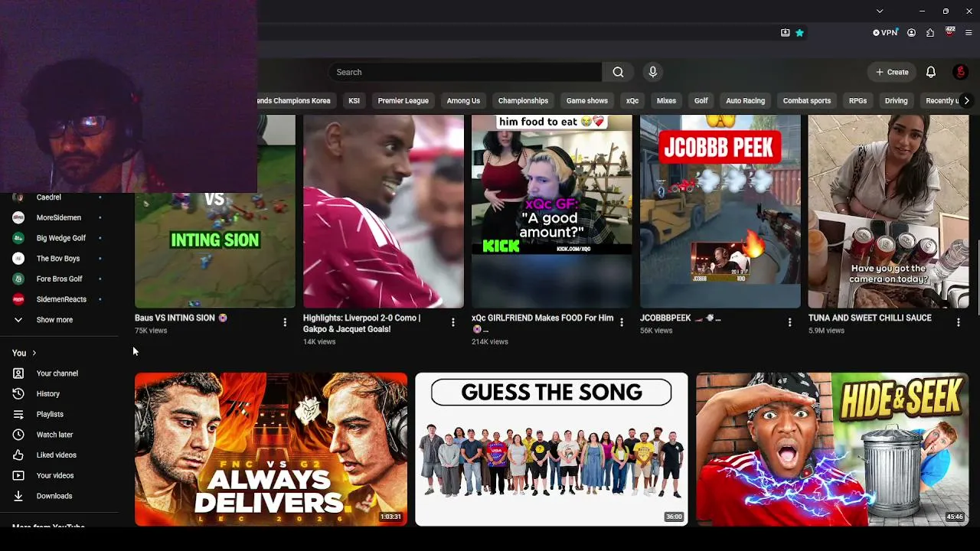980x551 pixels.
Task: Open the YouTube account avatar menu
Action: 961,72
